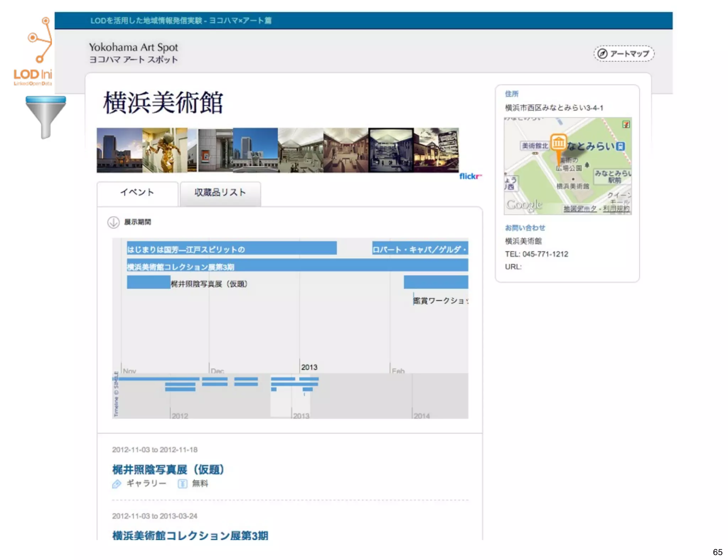Click the yen fee icon beside 無料
Image resolution: width=728 pixels, height=560 pixels.
point(182,484)
